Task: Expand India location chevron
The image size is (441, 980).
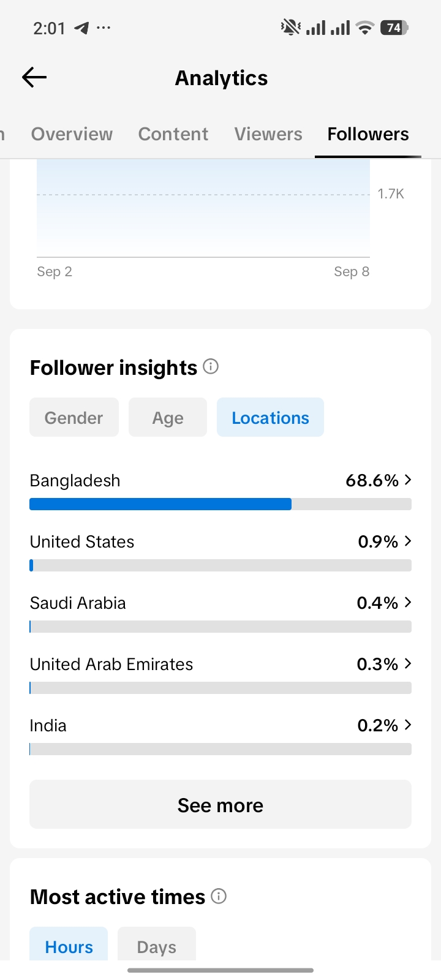Action: point(408,725)
